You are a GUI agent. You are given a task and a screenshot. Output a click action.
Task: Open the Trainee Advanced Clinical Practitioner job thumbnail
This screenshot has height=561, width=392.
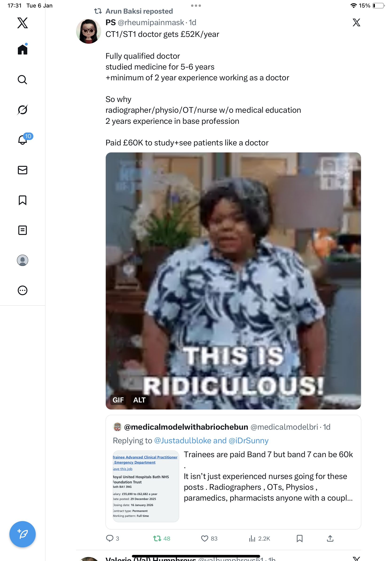click(x=146, y=486)
